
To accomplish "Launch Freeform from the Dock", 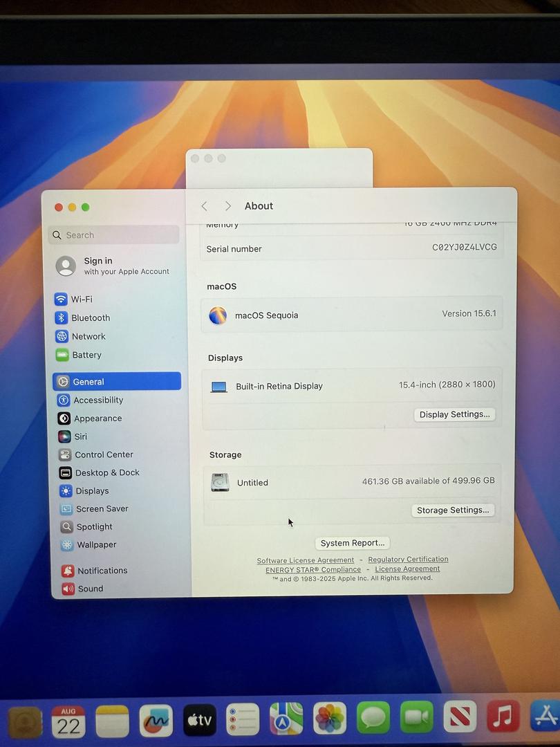I will pos(156,721).
